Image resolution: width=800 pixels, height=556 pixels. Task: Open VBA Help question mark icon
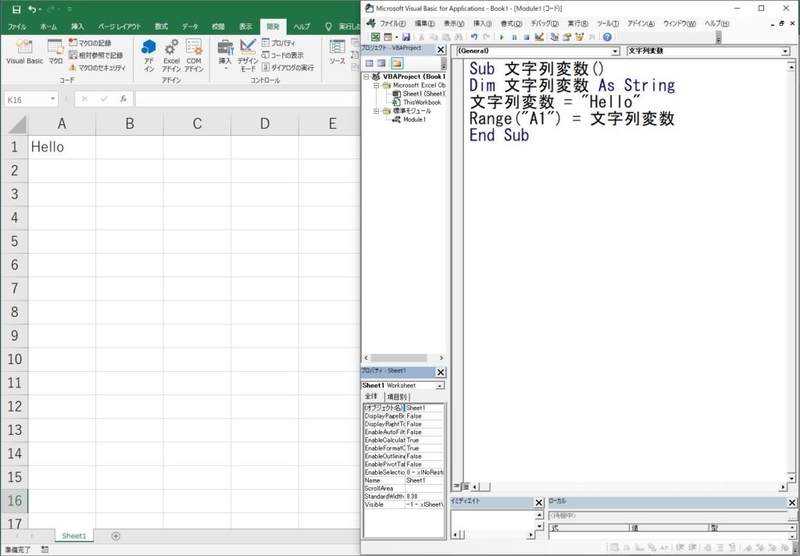coord(607,37)
